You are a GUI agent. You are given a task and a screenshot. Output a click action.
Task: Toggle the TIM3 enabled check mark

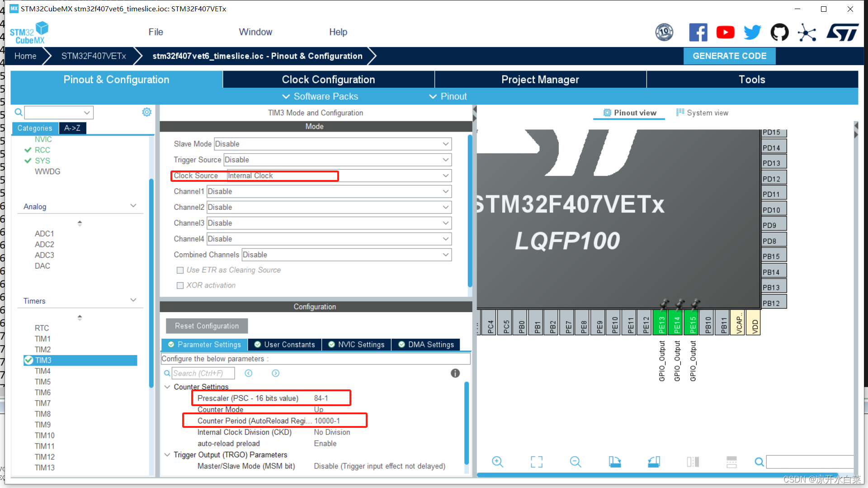tap(29, 360)
